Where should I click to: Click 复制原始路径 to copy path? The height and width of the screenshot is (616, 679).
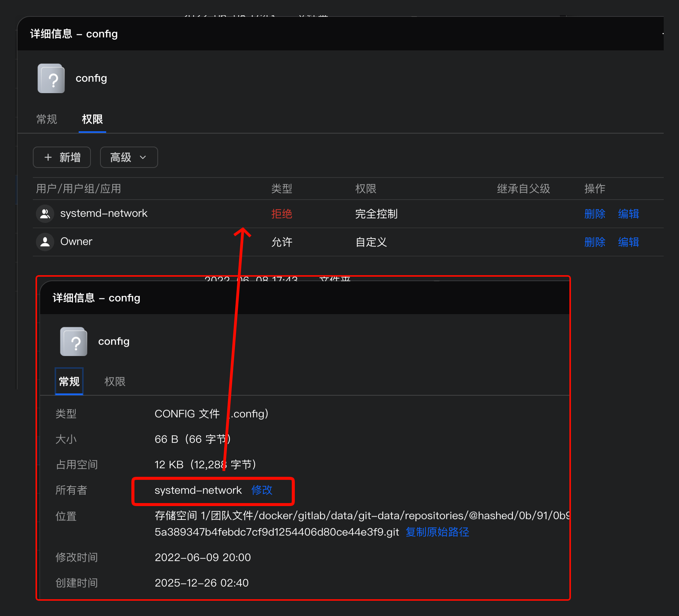(x=437, y=532)
